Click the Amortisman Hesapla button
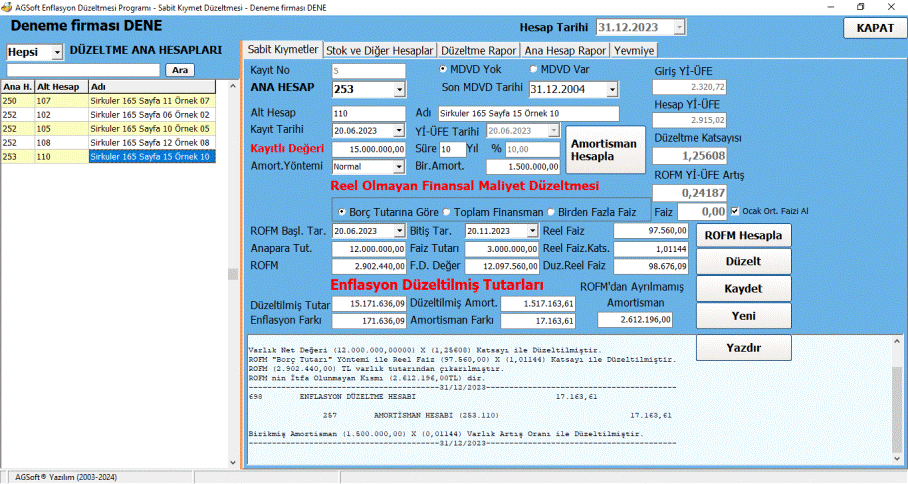Screen dimensions: 908x484 point(603,151)
